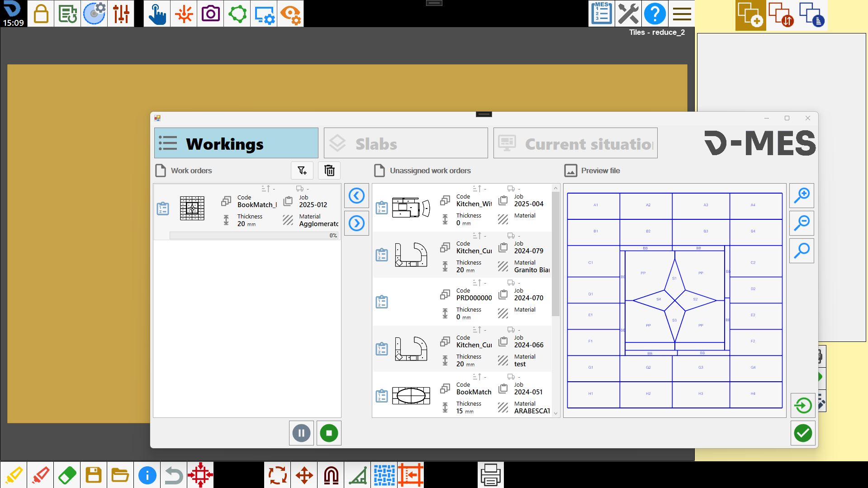Click the add filter funnel button
Image resolution: width=868 pixels, height=488 pixels.
[x=302, y=171]
